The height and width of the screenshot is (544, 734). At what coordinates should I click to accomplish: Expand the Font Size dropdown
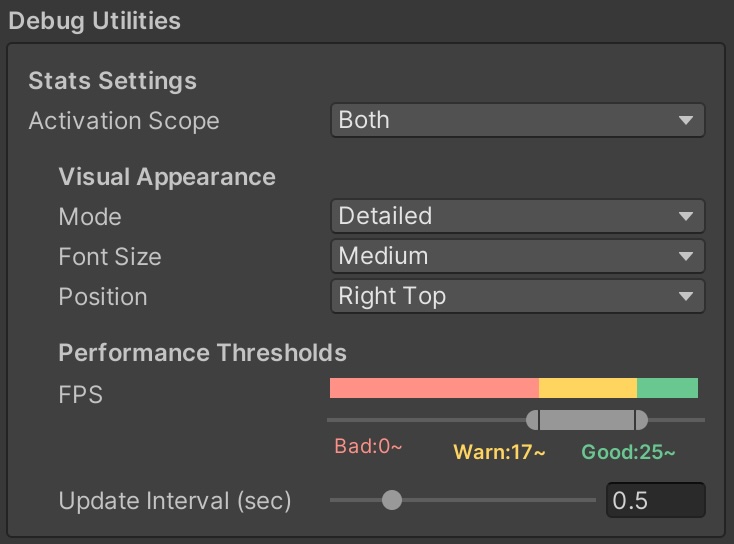[x=517, y=256]
